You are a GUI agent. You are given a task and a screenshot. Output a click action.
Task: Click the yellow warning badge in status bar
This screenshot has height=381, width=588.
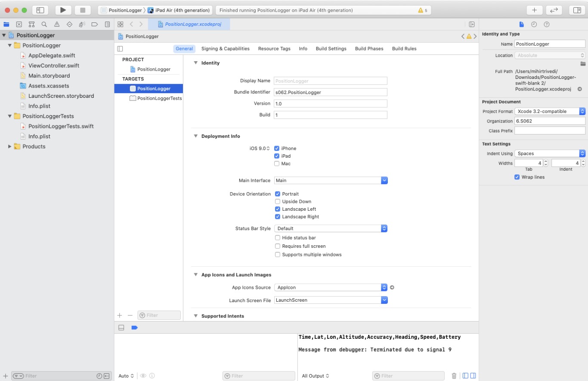[x=422, y=10]
